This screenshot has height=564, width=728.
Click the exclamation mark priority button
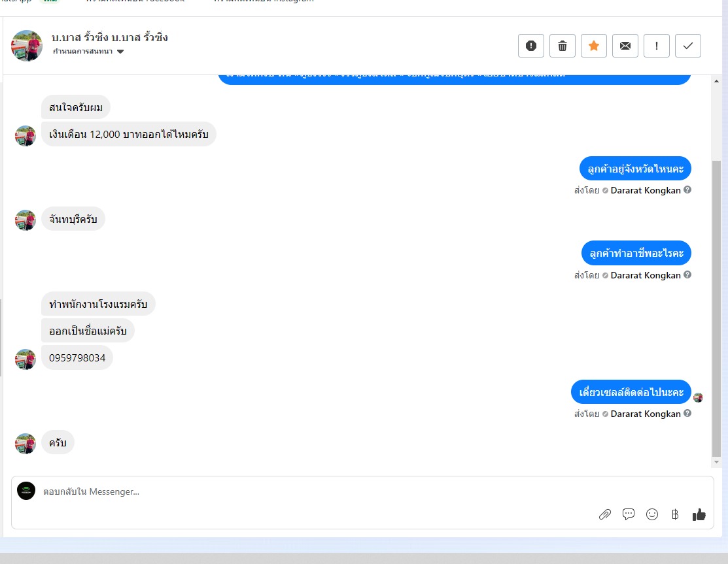pyautogui.click(x=657, y=46)
